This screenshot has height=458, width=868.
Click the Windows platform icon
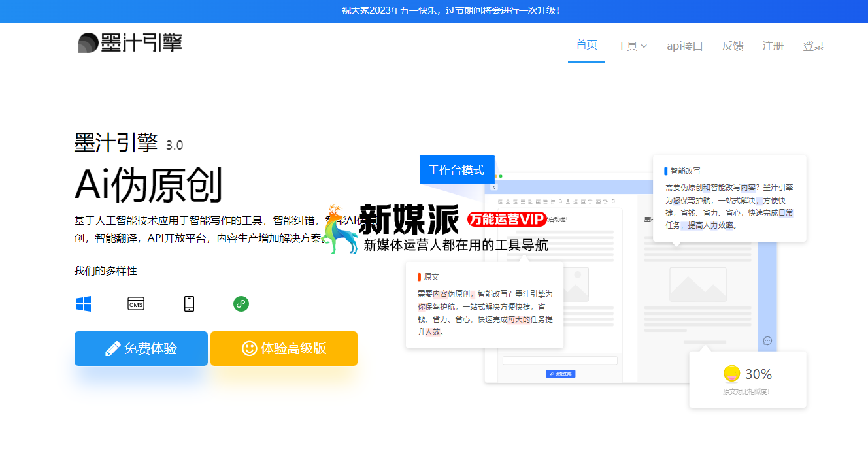coord(84,304)
